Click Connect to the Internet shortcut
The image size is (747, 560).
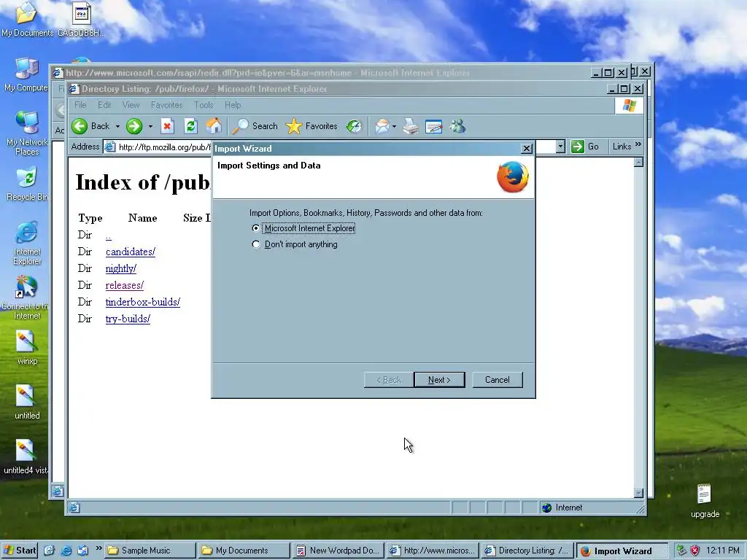pyautogui.click(x=27, y=297)
